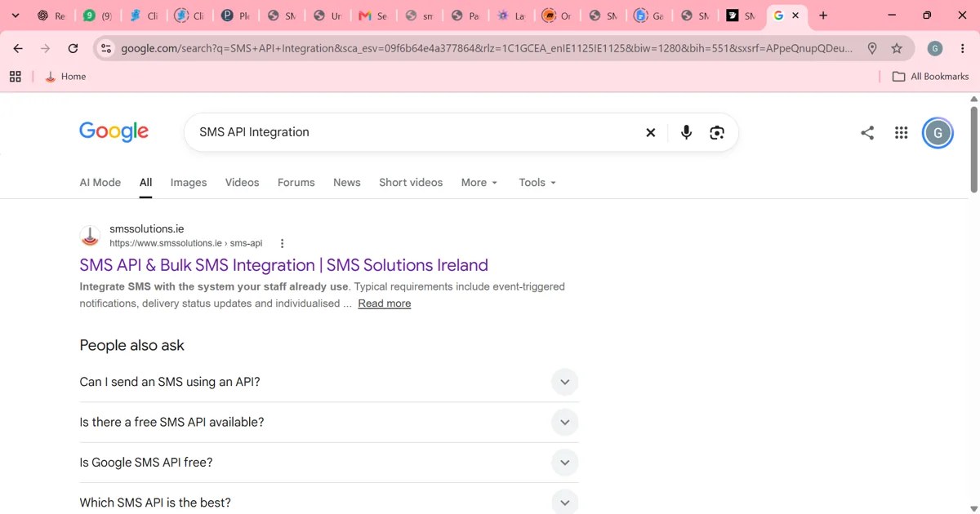Open options for smssolutions.ie result
The image size is (980, 514).
tap(282, 243)
